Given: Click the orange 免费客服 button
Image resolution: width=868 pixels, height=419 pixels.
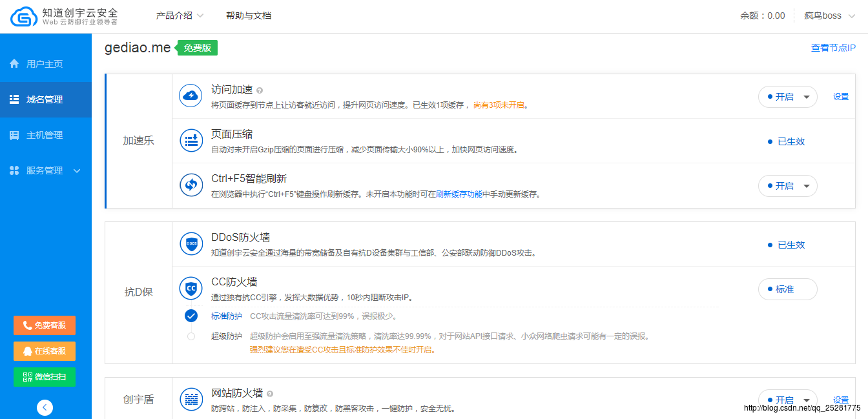Looking at the screenshot, I should pos(45,325).
